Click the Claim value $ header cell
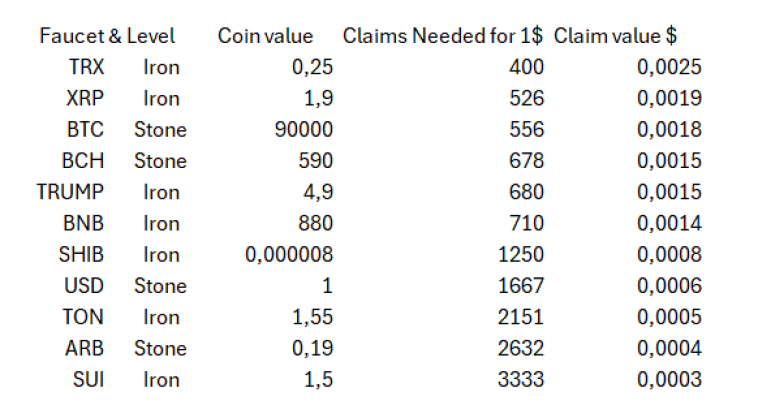 pyautogui.click(x=615, y=36)
